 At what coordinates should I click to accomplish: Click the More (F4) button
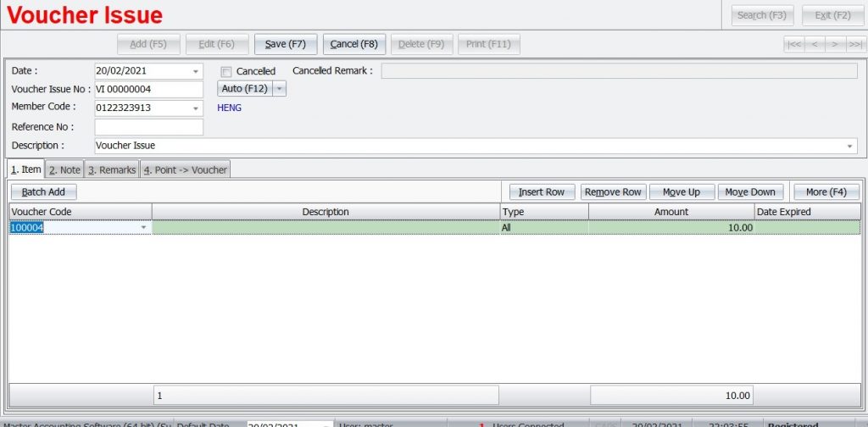click(x=826, y=192)
